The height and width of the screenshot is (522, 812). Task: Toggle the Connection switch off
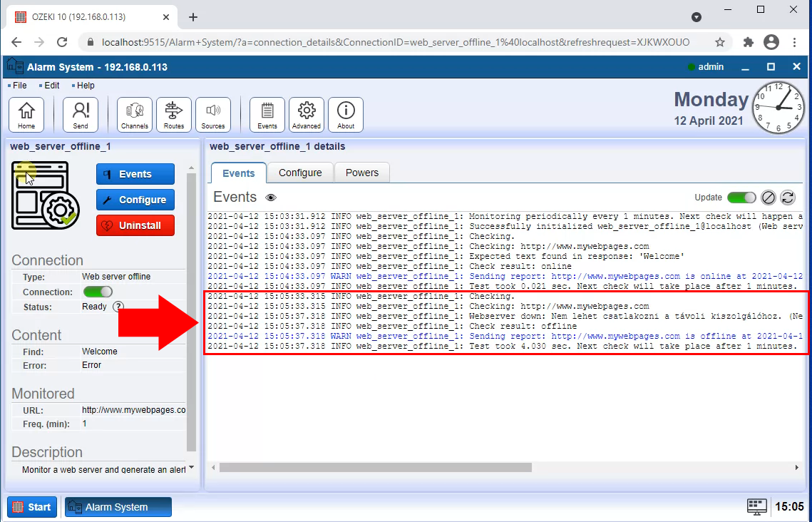98,292
